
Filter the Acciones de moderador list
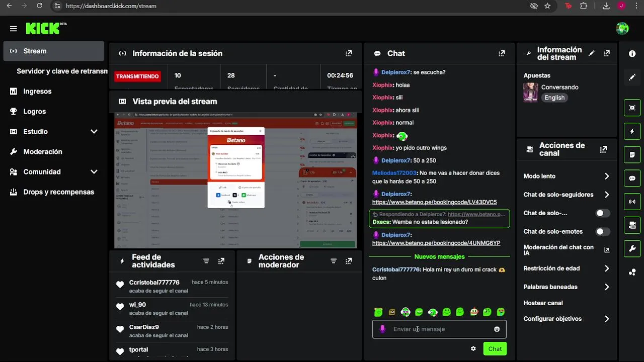[x=334, y=261]
